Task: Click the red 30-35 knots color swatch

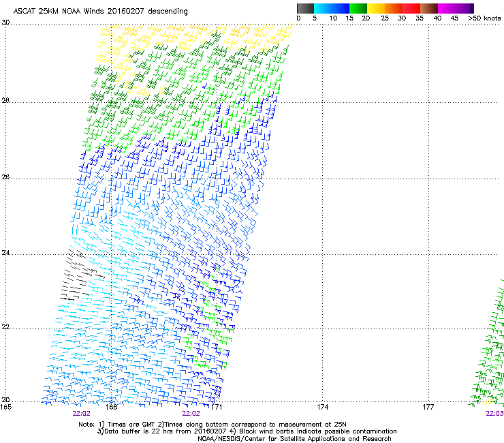Action: click(x=411, y=8)
